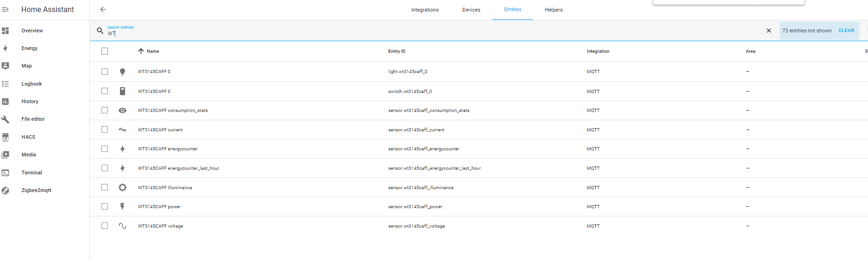
Task: Clear the search field with X icon
Action: [x=769, y=31]
